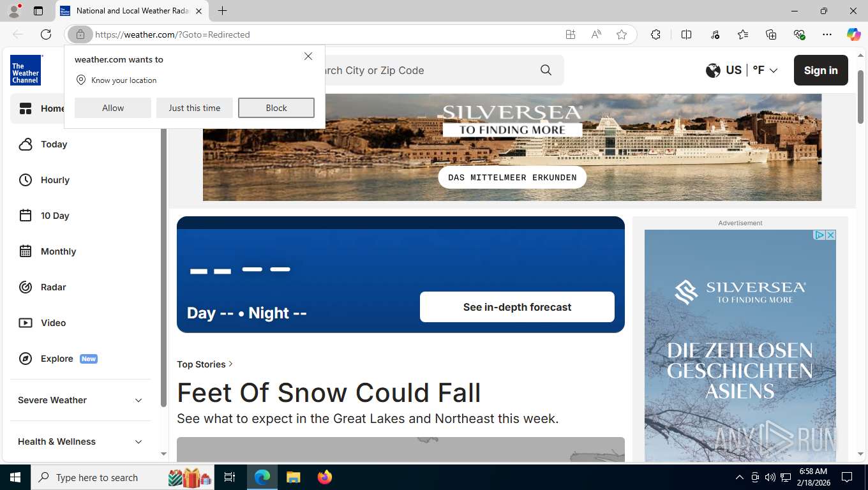The height and width of the screenshot is (490, 868).
Task: Click See in-depth forecast button
Action: click(x=517, y=307)
